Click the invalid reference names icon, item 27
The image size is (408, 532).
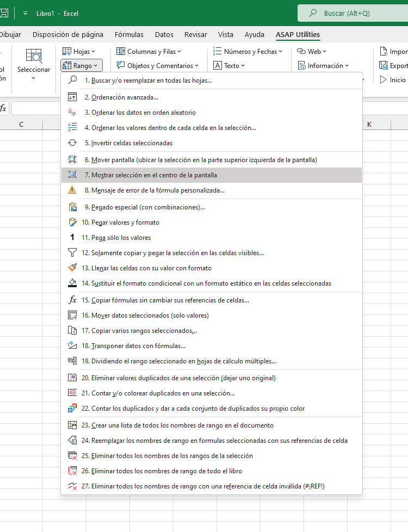tap(72, 486)
